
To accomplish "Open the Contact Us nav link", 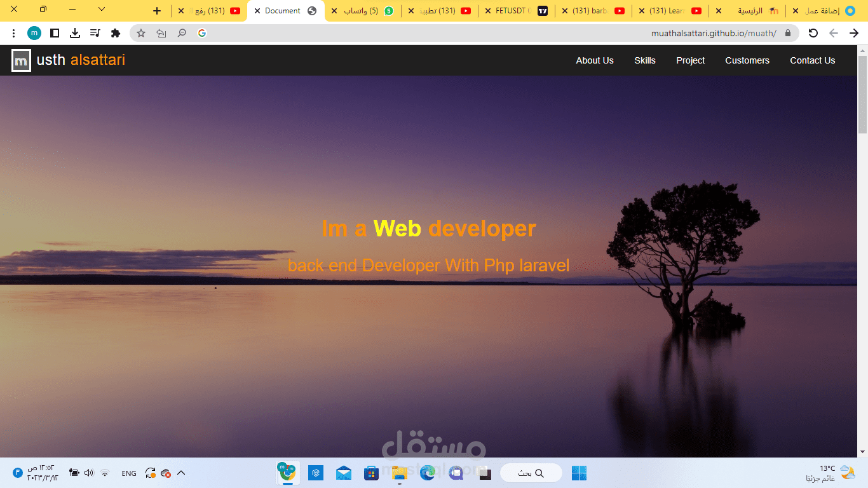I will coord(813,60).
